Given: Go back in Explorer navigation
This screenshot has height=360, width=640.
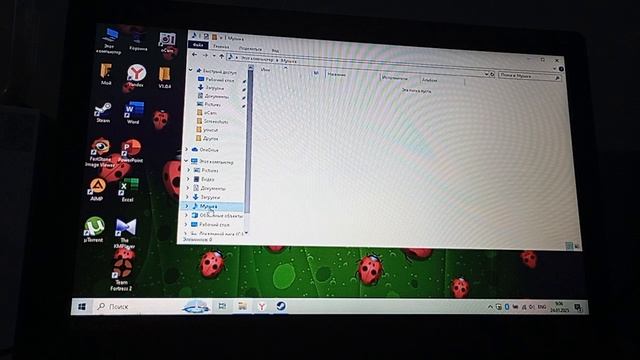Looking at the screenshot, I should [x=195, y=54].
